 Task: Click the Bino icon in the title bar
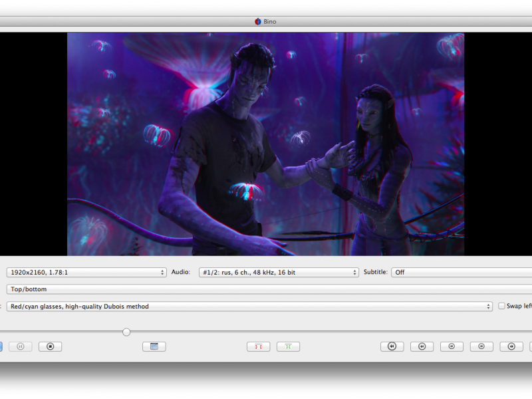[x=258, y=22]
